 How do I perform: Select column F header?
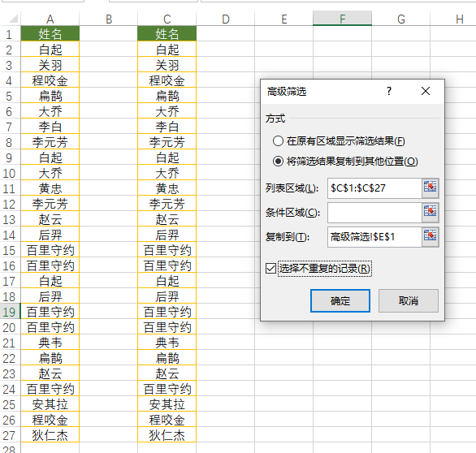point(343,19)
